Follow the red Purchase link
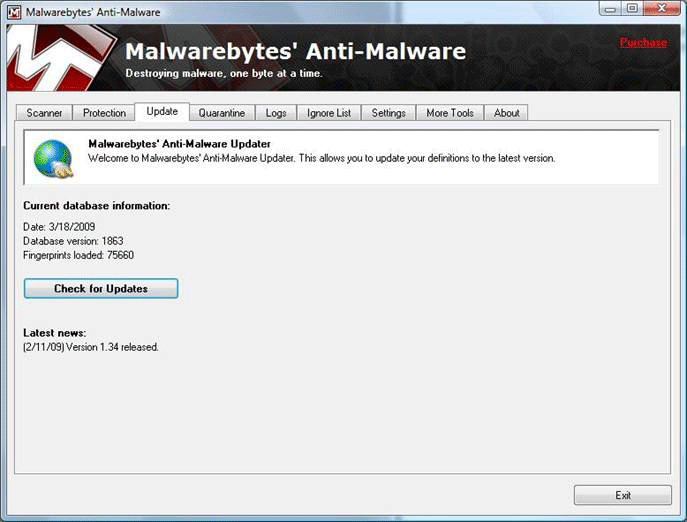The width and height of the screenshot is (687, 522). [x=642, y=43]
